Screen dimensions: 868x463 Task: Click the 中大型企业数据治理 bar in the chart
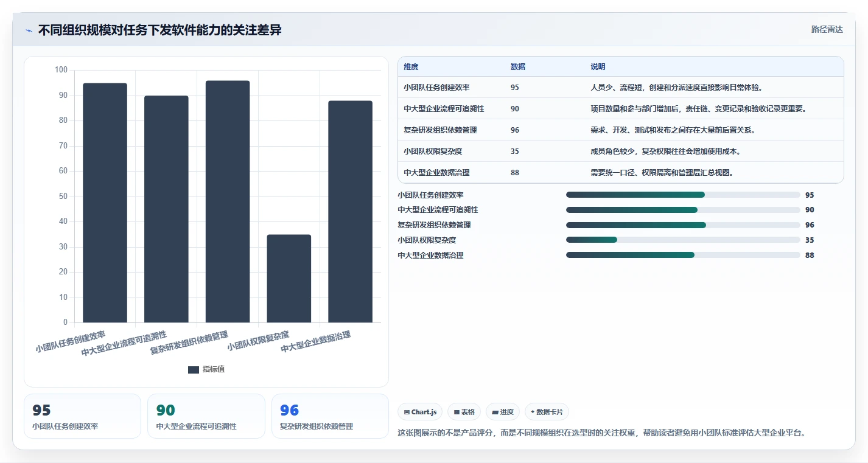350,212
